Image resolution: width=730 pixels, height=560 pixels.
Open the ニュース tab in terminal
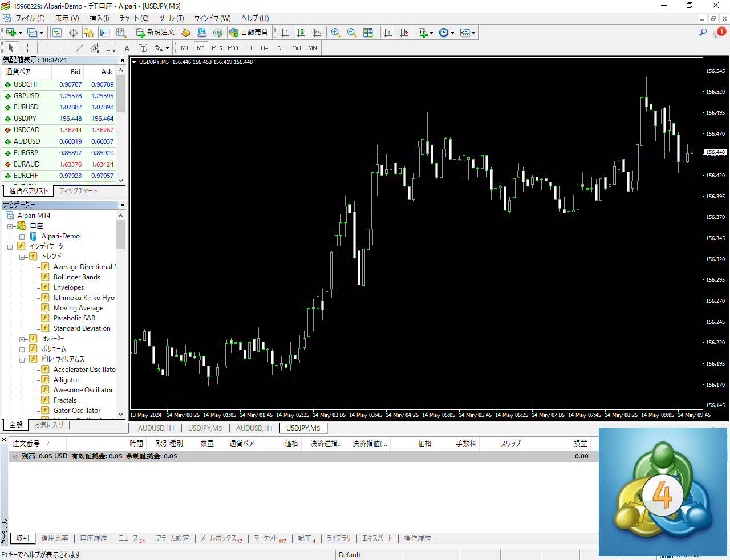tap(131, 538)
